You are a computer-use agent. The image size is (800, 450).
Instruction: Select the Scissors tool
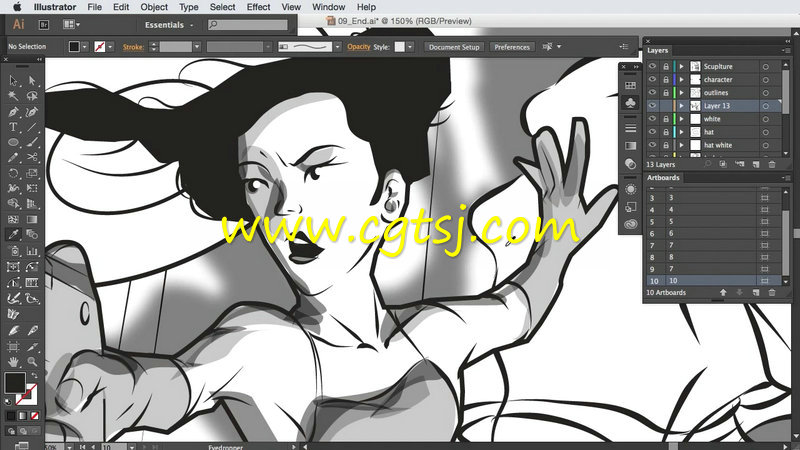[x=32, y=158]
